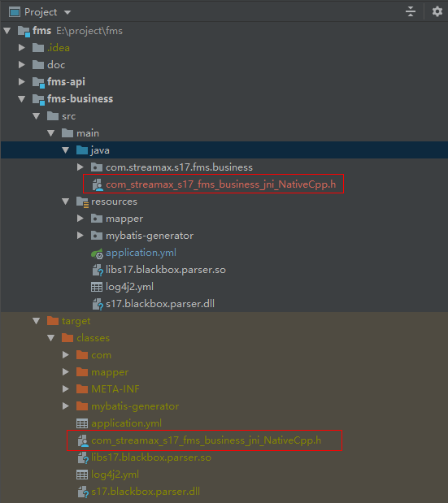Click the orange classes folder icon
448x503 pixels.
(67, 337)
